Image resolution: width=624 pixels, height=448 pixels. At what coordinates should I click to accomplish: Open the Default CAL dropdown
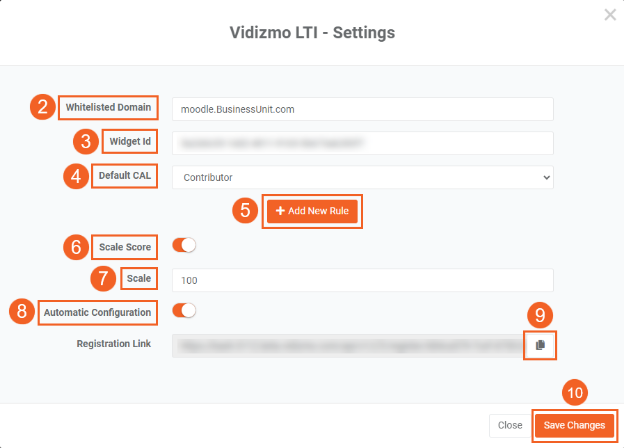pyautogui.click(x=362, y=177)
